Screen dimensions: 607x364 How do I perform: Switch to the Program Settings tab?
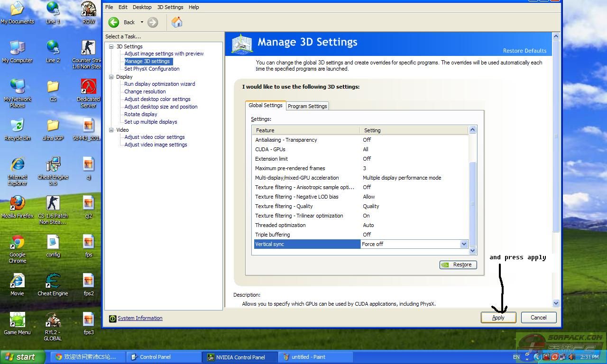tap(307, 106)
